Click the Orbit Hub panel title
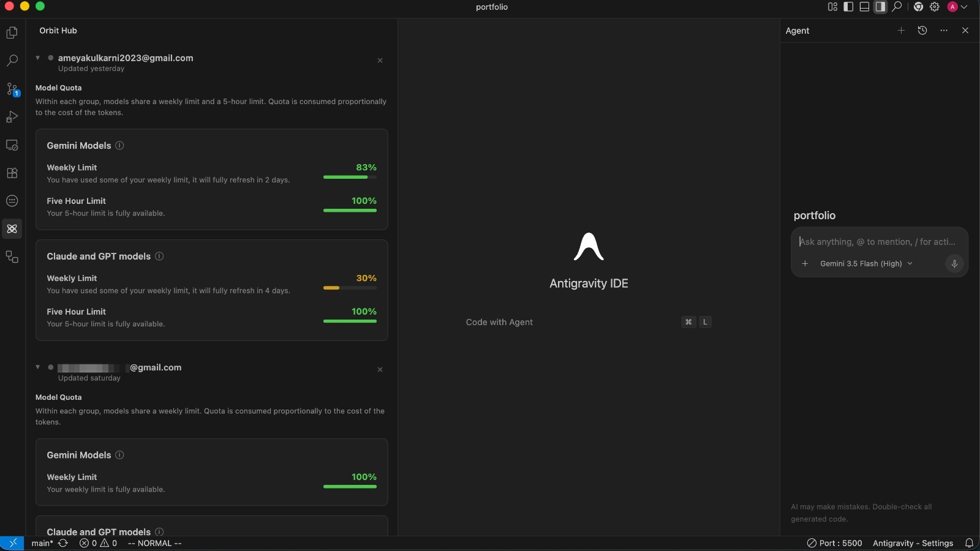 (x=58, y=31)
